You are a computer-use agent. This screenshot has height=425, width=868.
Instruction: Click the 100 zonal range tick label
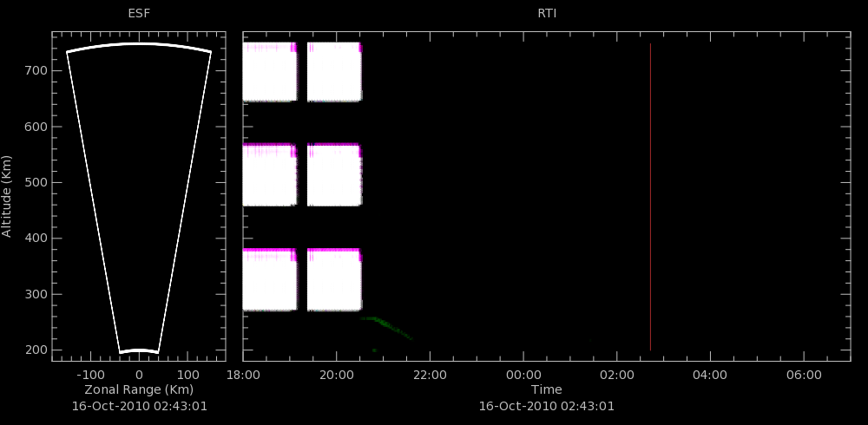[187, 375]
